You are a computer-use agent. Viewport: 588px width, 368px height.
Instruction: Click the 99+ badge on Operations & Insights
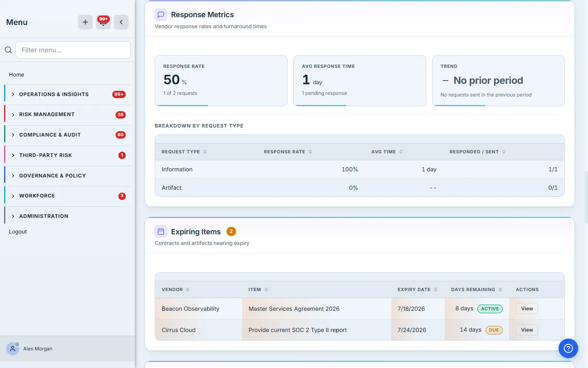119,94
